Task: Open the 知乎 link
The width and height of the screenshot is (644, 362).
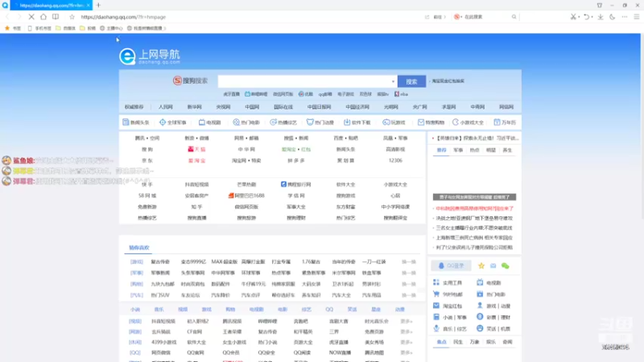Action: pos(196,207)
